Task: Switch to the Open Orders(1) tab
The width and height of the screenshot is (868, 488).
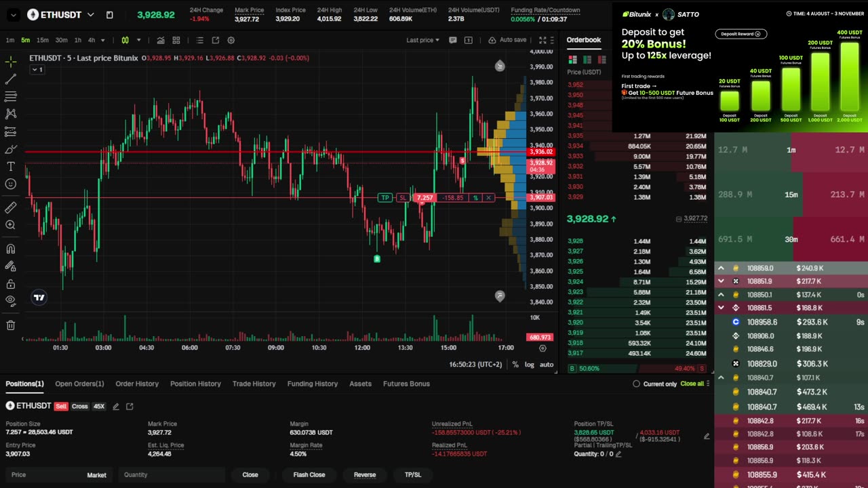Action: tap(79, 384)
